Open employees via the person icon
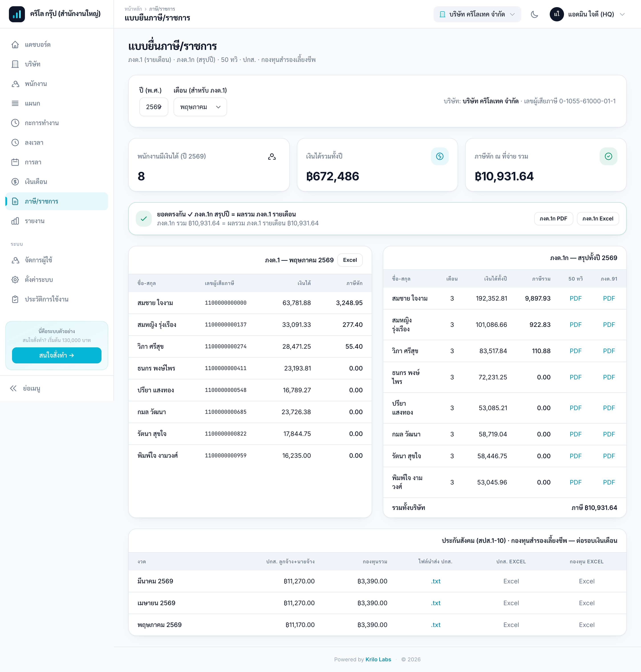 click(x=15, y=84)
